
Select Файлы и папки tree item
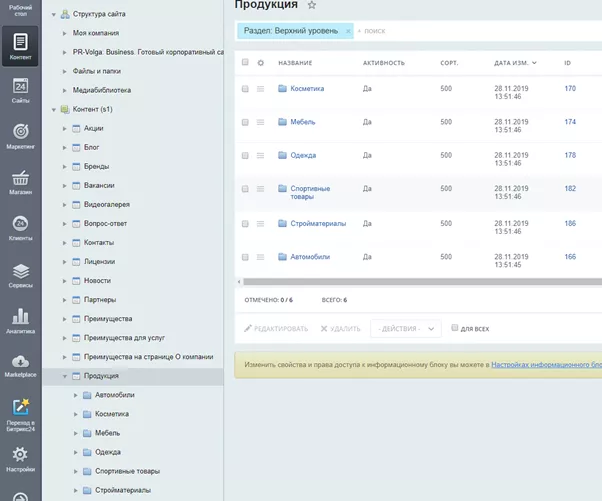click(x=97, y=71)
